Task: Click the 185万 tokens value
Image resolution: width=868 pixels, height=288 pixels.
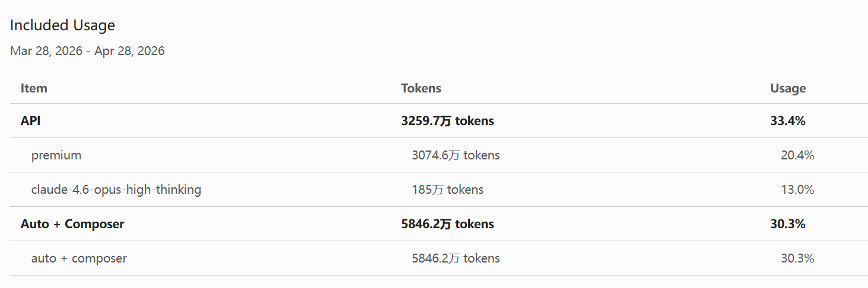Action: pos(447,190)
